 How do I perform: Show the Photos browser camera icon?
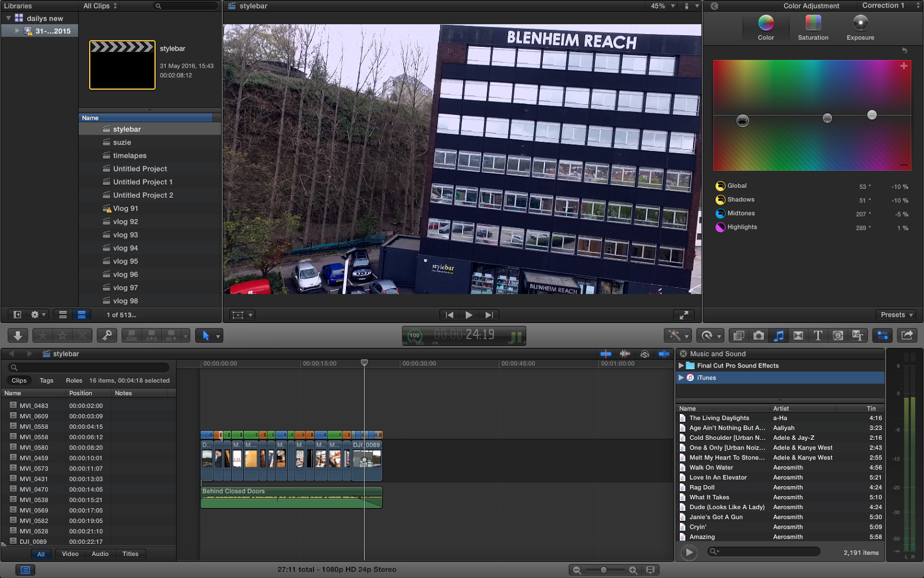[759, 336]
